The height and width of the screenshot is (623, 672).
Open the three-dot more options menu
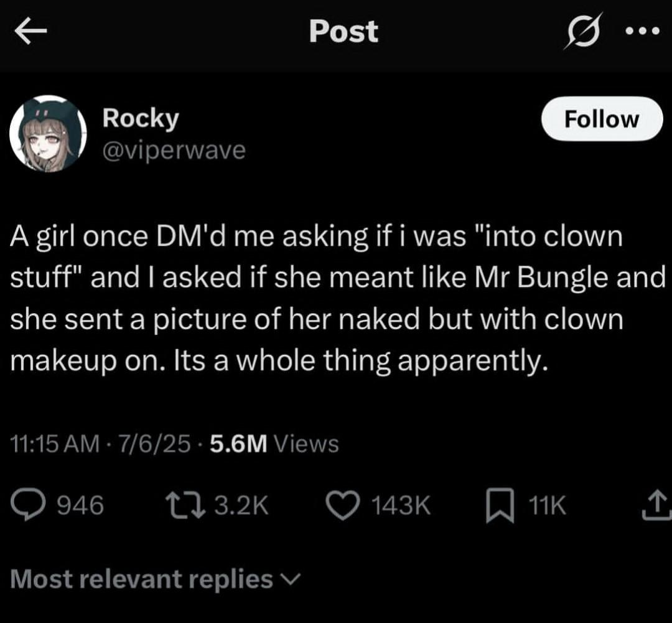pyautogui.click(x=641, y=32)
